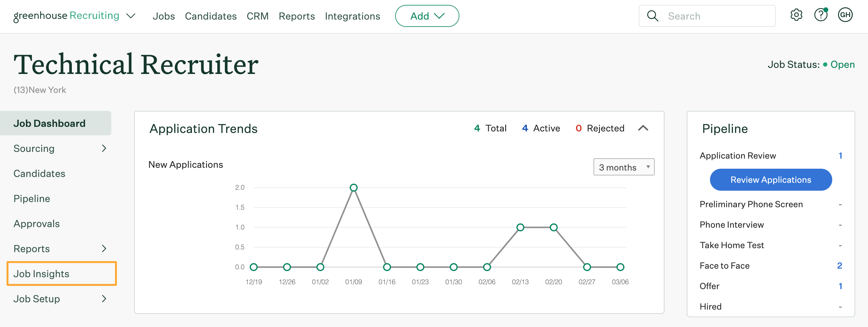The image size is (868, 327).
Task: Click the search magnifying glass icon
Action: (653, 16)
